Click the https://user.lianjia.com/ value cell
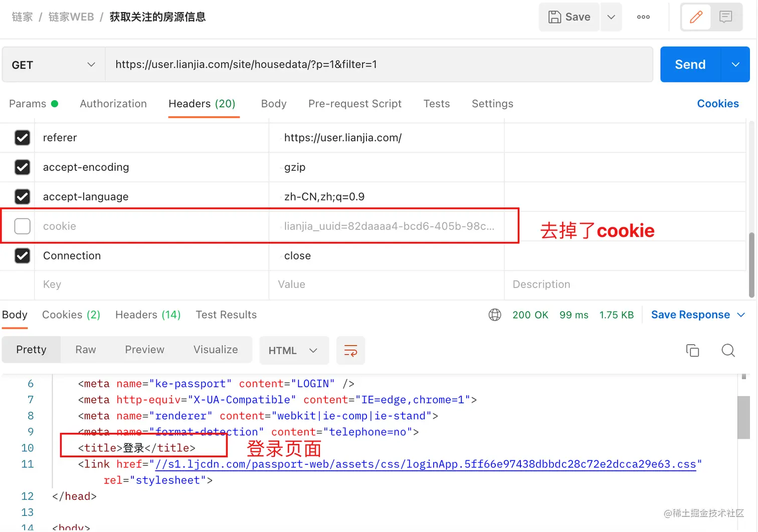The width and height of the screenshot is (758, 532). (387, 138)
